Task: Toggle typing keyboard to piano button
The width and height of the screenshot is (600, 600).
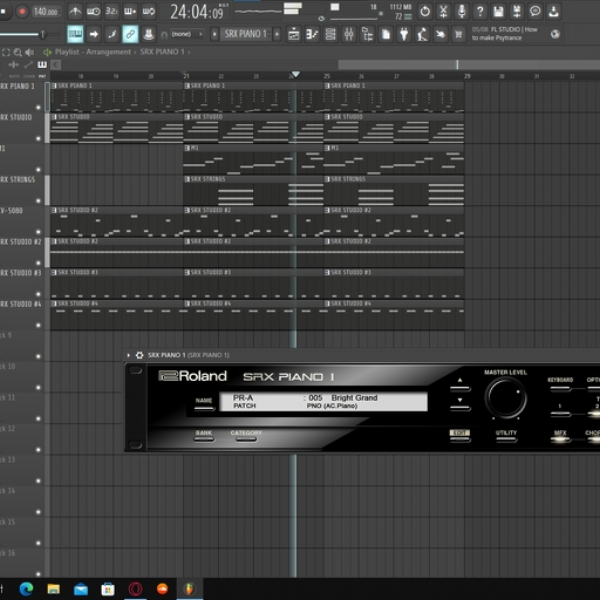Action: click(75, 34)
